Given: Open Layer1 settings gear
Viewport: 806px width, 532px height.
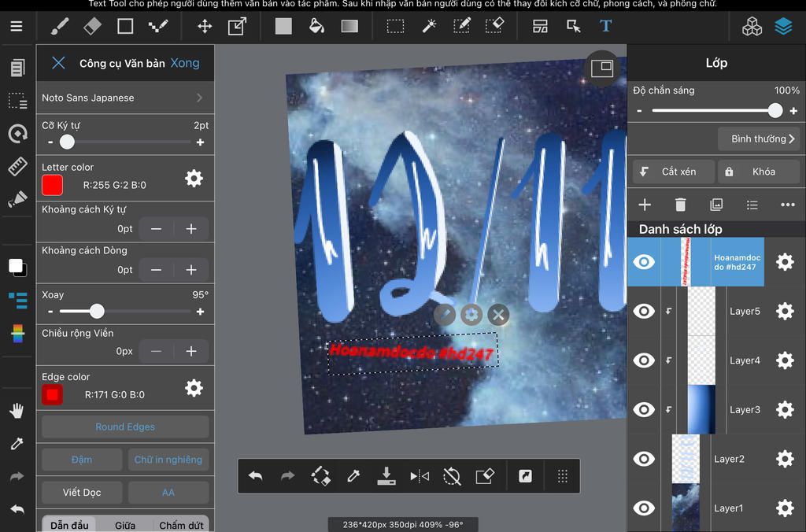Looking at the screenshot, I should 785,508.
